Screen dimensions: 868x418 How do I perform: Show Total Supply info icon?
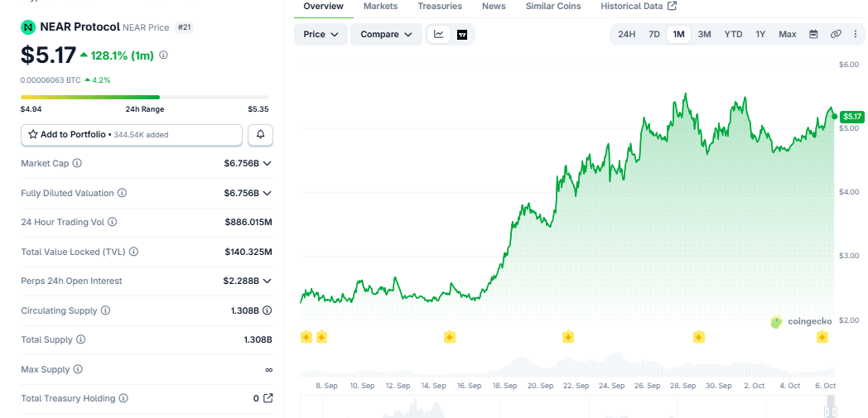click(x=81, y=339)
